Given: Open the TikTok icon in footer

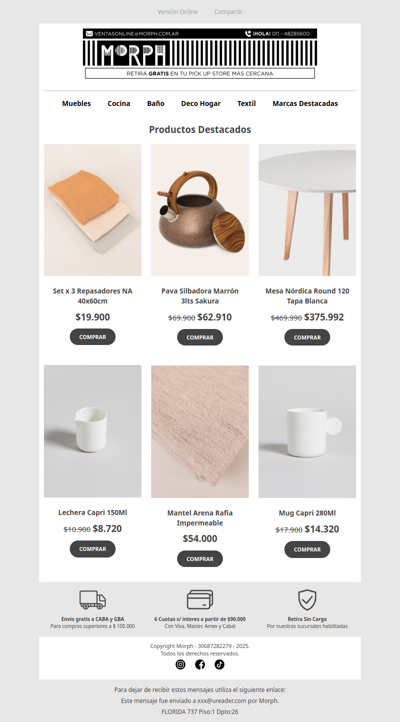Looking at the screenshot, I should (219, 664).
